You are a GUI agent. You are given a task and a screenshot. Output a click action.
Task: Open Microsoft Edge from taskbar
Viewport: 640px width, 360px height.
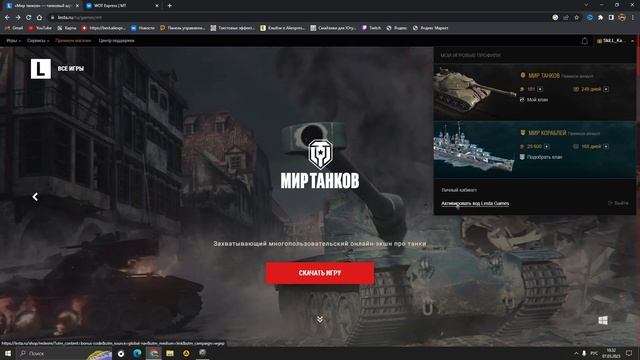(x=137, y=353)
